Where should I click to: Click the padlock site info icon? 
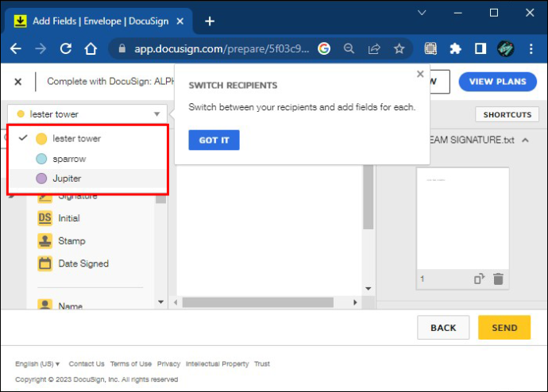tap(122, 48)
